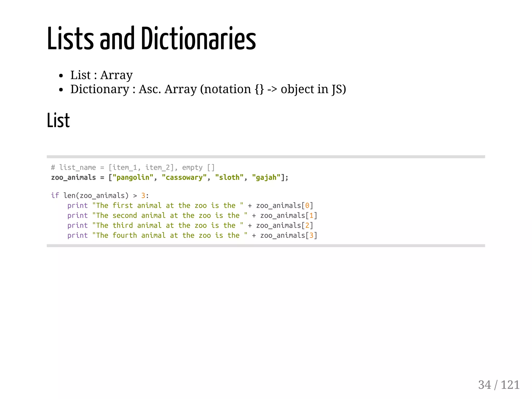This screenshot has height=399, width=532.
Task: Click the zoo_animals[3] index expression
Action: (x=288, y=235)
